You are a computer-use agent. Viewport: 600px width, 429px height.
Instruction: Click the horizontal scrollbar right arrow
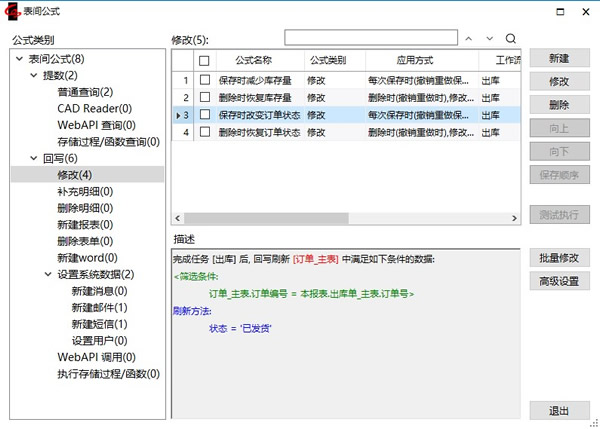[516, 218]
